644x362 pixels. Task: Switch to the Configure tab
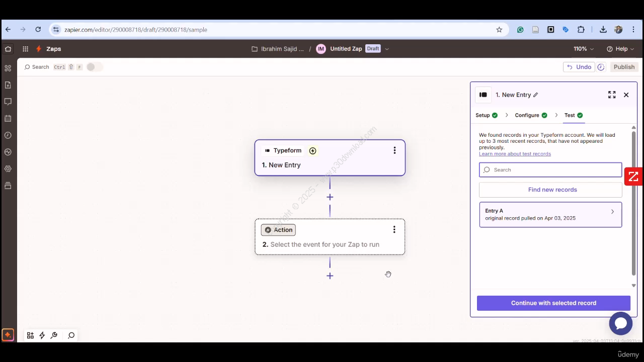click(531, 115)
